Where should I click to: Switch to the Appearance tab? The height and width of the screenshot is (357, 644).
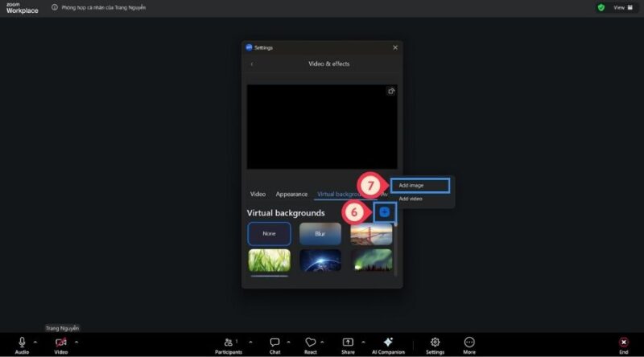291,194
